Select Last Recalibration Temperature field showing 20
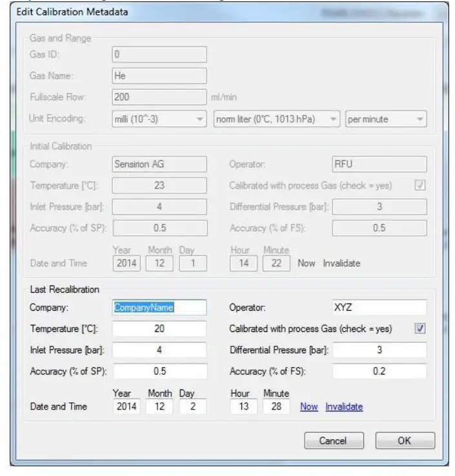Image resolution: width=455 pixels, height=476 pixels. pyautogui.click(x=159, y=329)
